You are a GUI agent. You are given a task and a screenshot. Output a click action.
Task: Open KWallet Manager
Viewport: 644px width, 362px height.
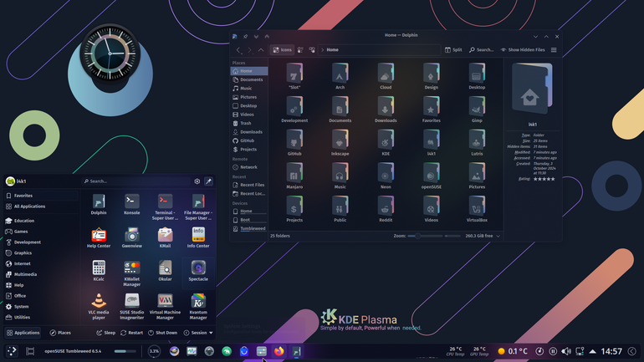[x=132, y=273]
